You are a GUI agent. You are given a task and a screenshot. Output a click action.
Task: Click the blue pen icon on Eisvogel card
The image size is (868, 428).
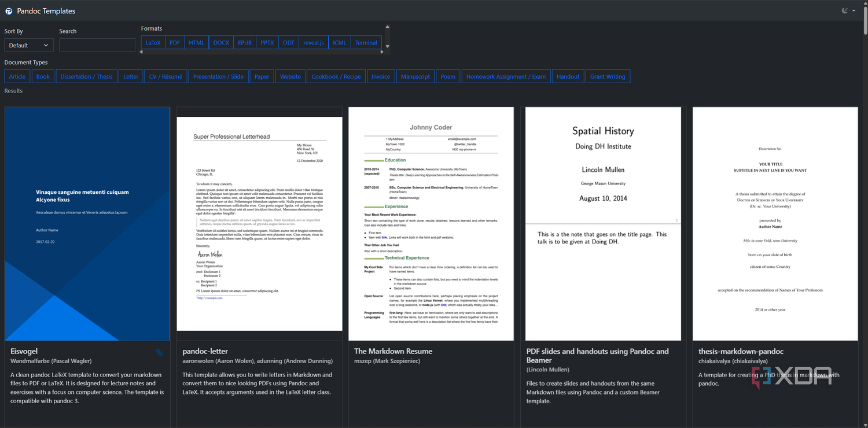coord(159,352)
